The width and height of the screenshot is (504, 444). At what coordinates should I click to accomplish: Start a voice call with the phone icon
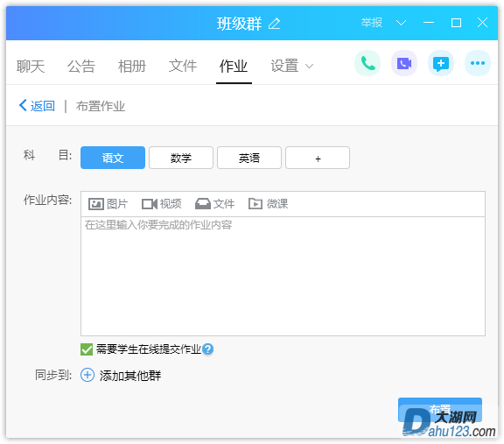point(367,63)
